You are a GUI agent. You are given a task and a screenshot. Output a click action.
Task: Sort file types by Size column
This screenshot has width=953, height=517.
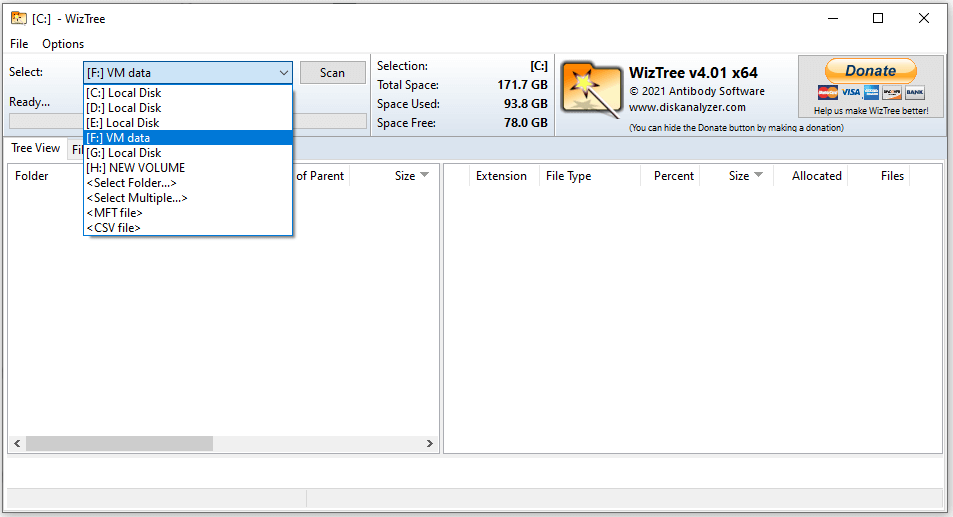tap(739, 176)
